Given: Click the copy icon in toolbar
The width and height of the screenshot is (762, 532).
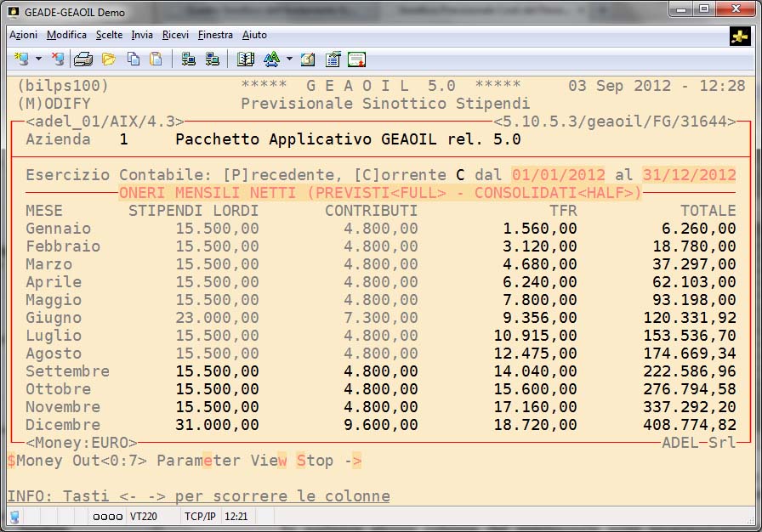Looking at the screenshot, I should (134, 59).
